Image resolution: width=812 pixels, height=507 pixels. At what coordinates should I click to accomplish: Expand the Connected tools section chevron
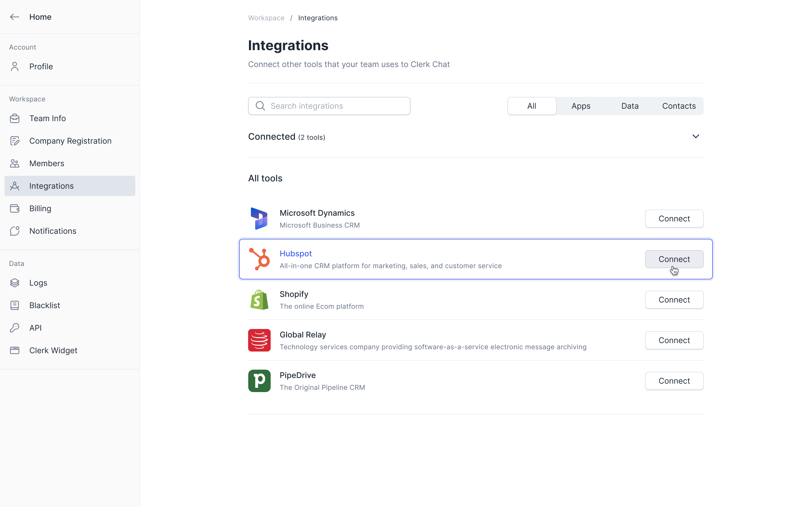click(696, 137)
